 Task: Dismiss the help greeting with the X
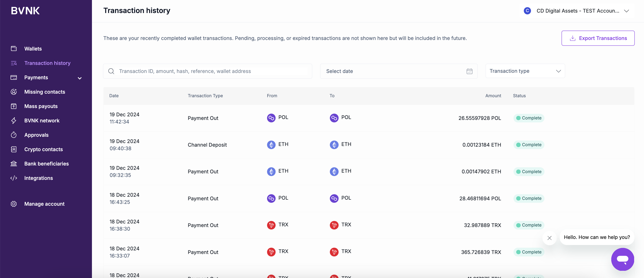click(549, 238)
